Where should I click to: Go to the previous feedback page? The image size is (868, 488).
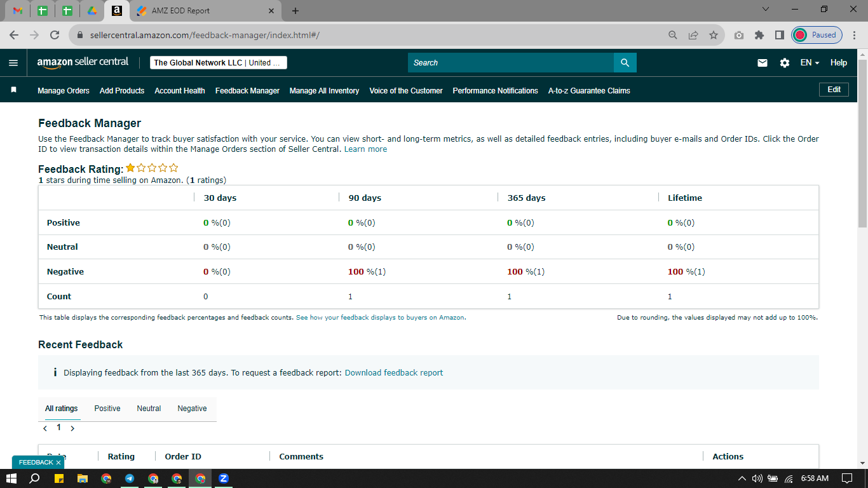click(x=45, y=428)
